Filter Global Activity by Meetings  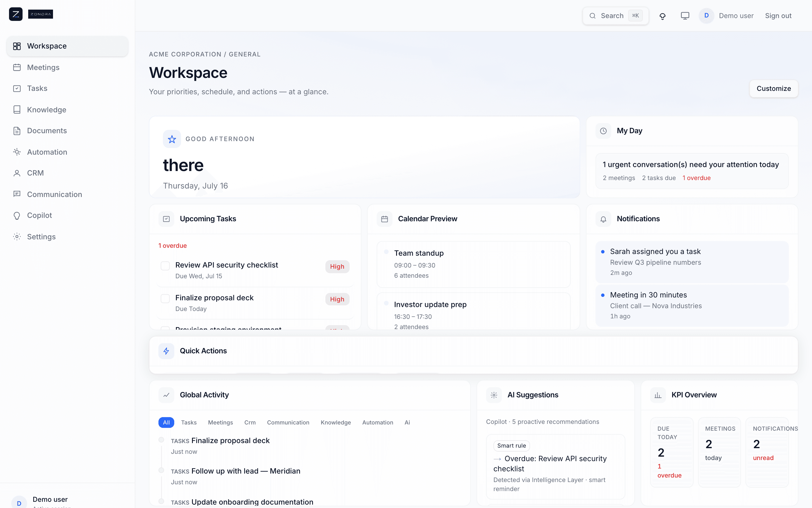coord(220,422)
